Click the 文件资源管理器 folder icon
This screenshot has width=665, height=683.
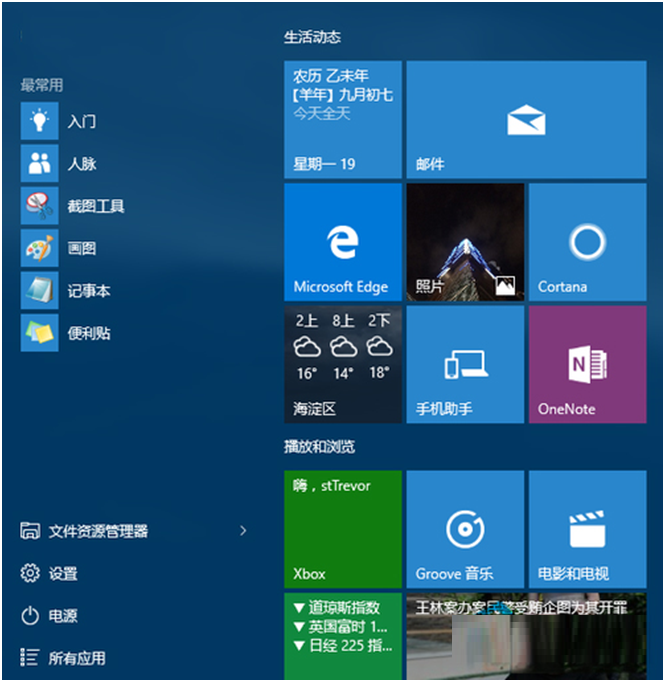30,531
